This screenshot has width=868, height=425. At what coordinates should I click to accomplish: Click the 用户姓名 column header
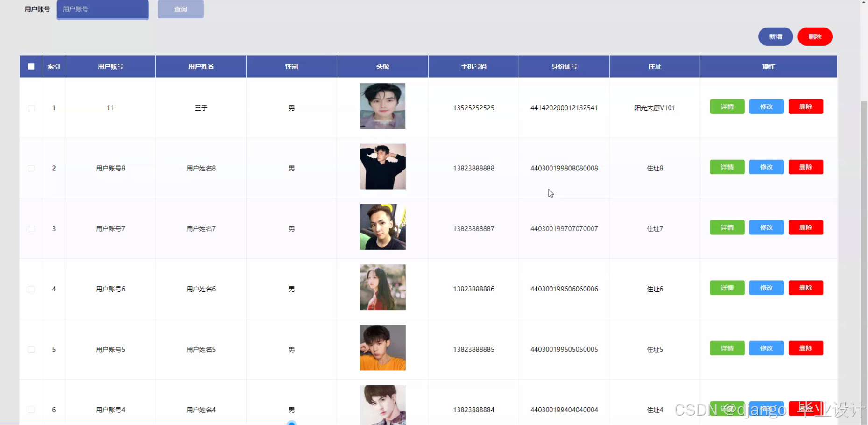click(201, 66)
